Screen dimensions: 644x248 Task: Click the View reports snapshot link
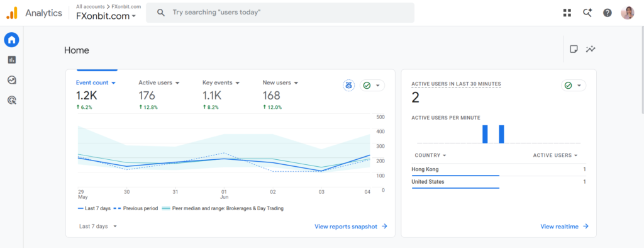pyautogui.click(x=351, y=226)
